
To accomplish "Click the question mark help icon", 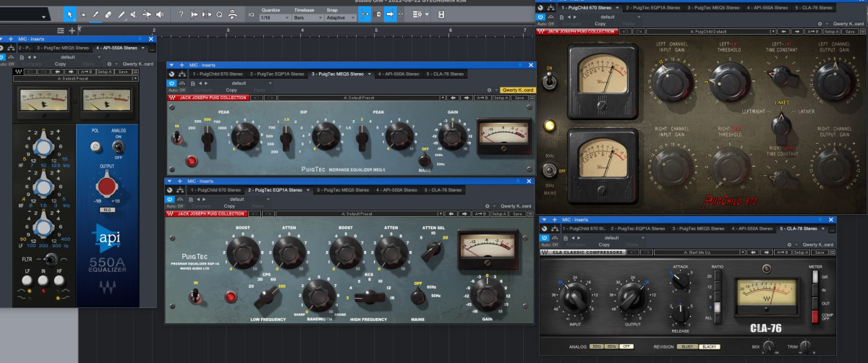I will click(181, 14).
